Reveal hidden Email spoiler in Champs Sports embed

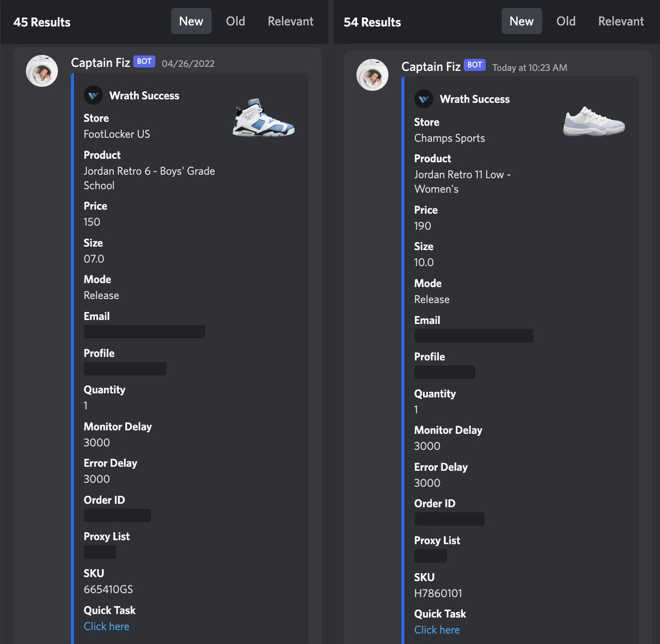coord(474,335)
